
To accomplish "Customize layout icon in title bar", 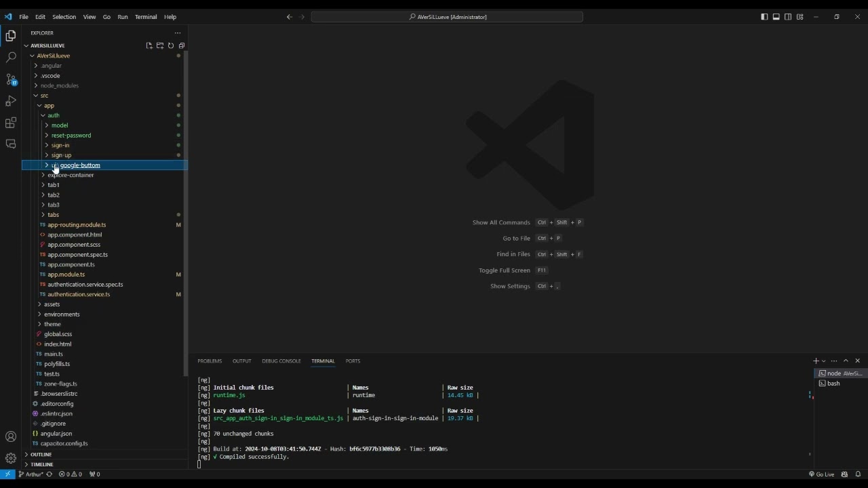I will [x=800, y=17].
